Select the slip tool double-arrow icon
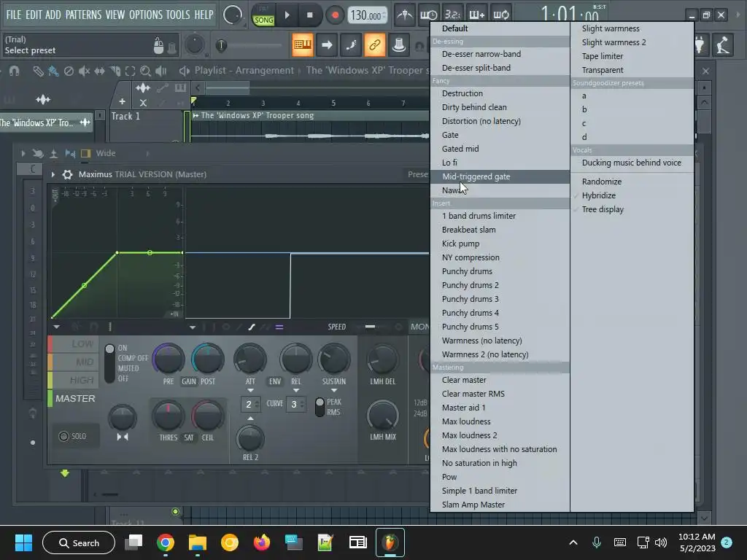The height and width of the screenshot is (560, 747). pos(99,71)
